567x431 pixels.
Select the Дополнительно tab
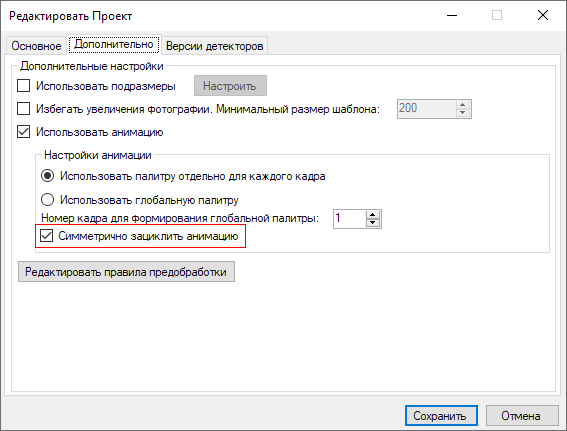click(x=114, y=44)
